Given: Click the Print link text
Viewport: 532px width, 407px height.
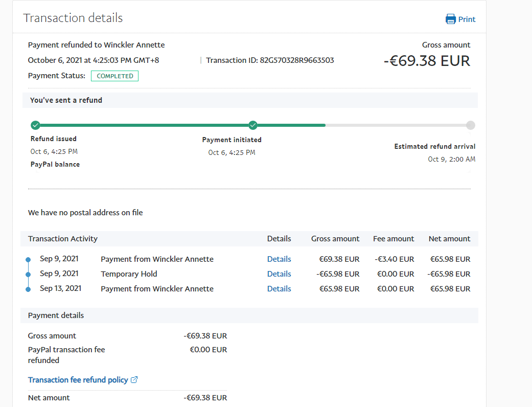Looking at the screenshot, I should pos(467,19).
